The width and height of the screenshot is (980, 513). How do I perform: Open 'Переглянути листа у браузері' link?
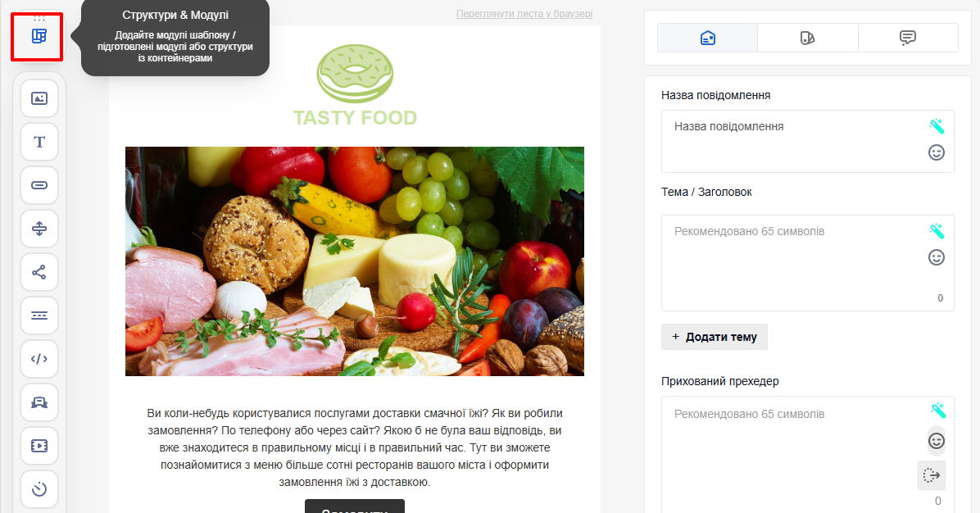[524, 14]
